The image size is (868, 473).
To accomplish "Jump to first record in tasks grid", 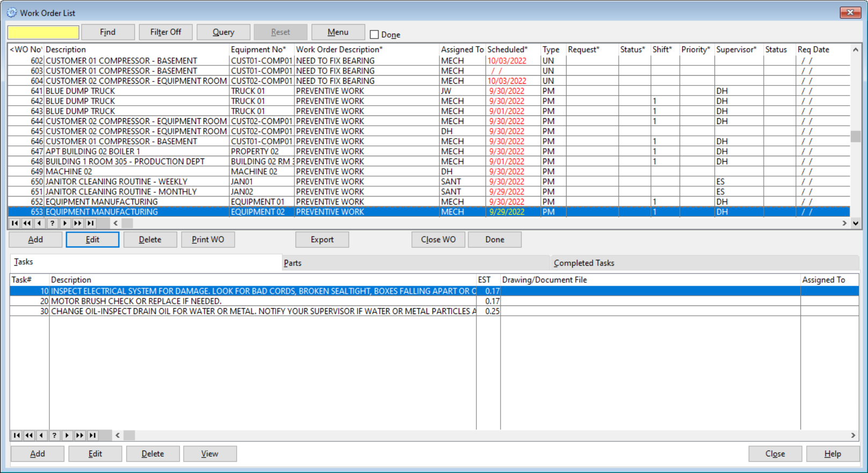I will click(x=17, y=435).
